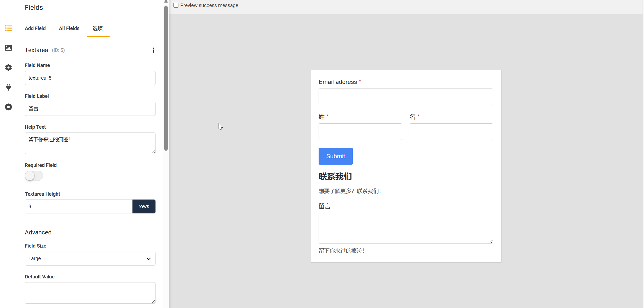Switch to the All Fields tab

pos(69,28)
